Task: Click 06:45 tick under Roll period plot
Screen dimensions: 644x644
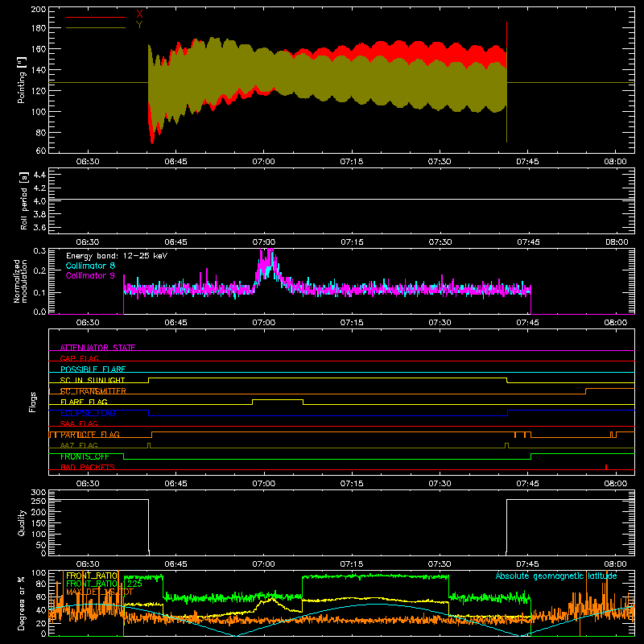Action: 175,242
